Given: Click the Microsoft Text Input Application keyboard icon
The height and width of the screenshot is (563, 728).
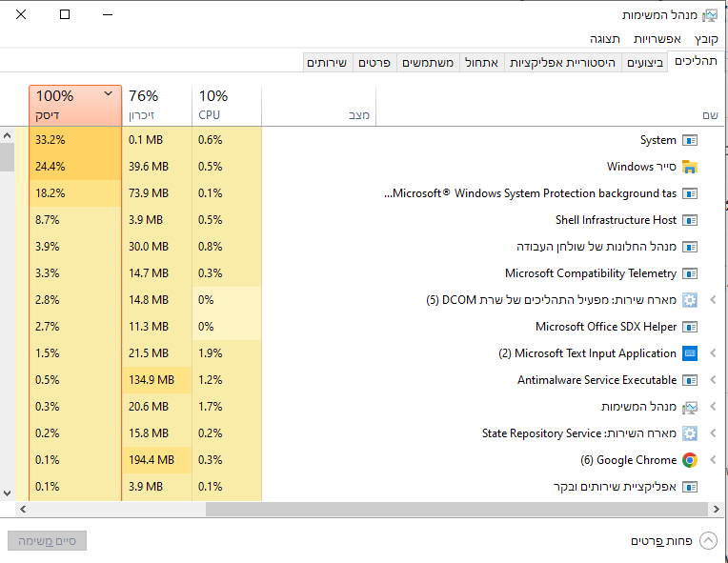Looking at the screenshot, I should pyautogui.click(x=690, y=353).
